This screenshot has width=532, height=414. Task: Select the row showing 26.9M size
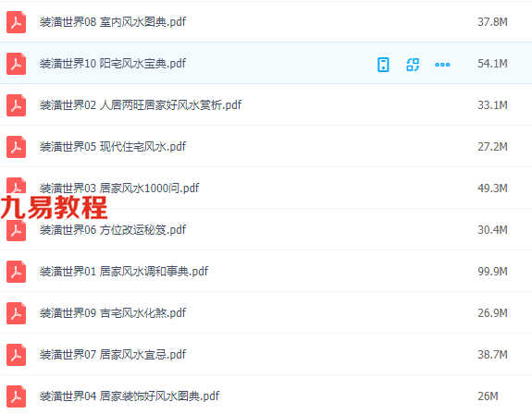(x=266, y=313)
